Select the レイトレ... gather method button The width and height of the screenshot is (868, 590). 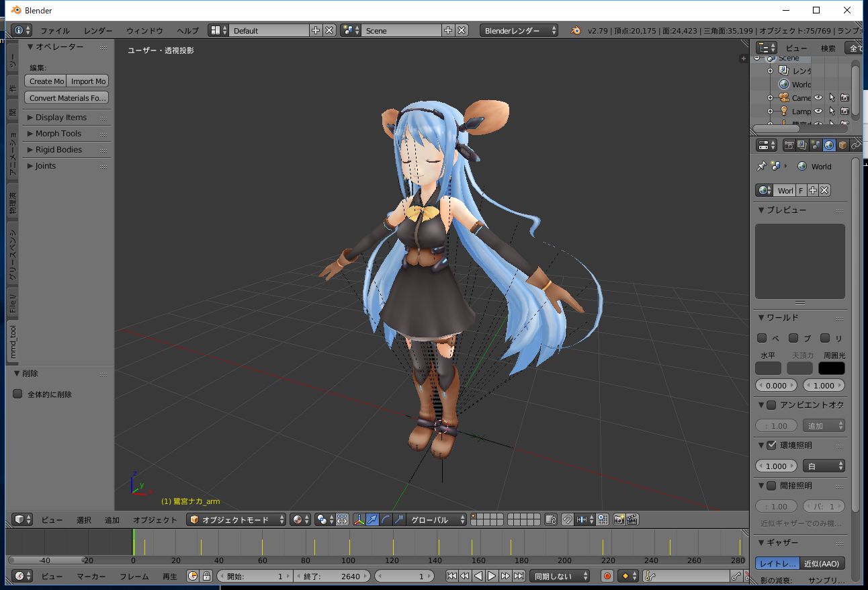pos(778,563)
